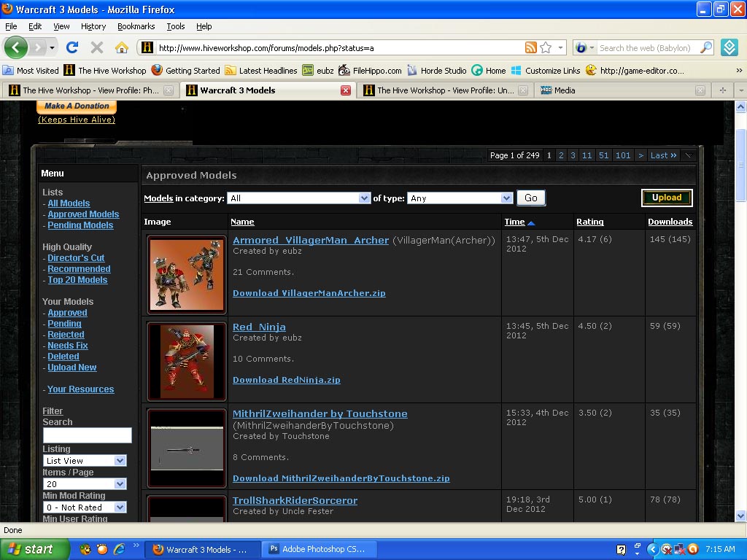Open the Armored VillagerMan Archer link

(311, 240)
